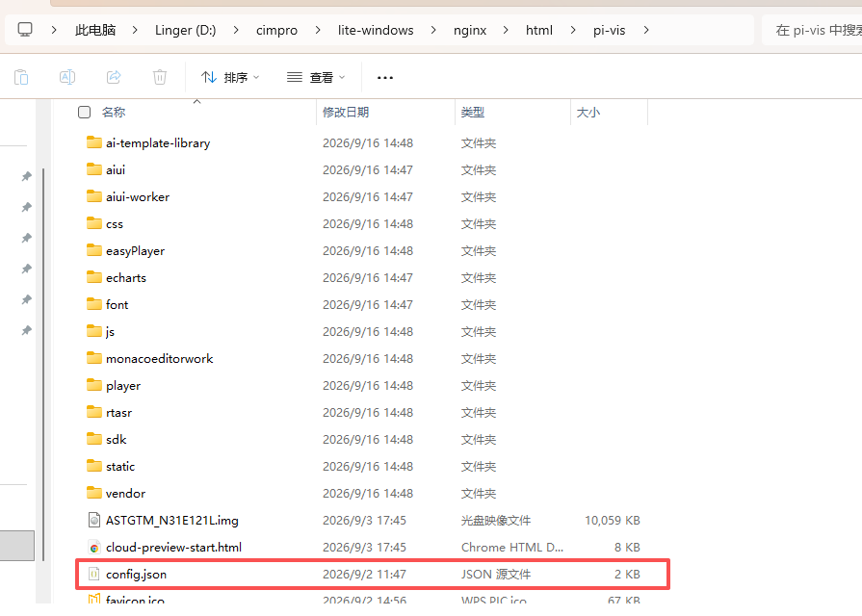This screenshot has width=862, height=616.
Task: Expand the chevron after nginx
Action: coord(506,30)
